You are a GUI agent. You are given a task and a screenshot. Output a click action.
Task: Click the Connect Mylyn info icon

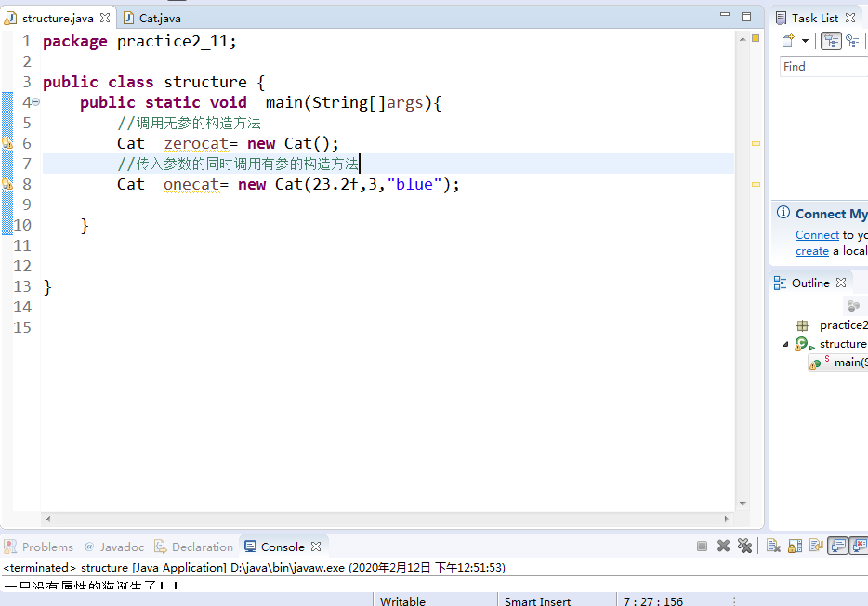click(783, 213)
